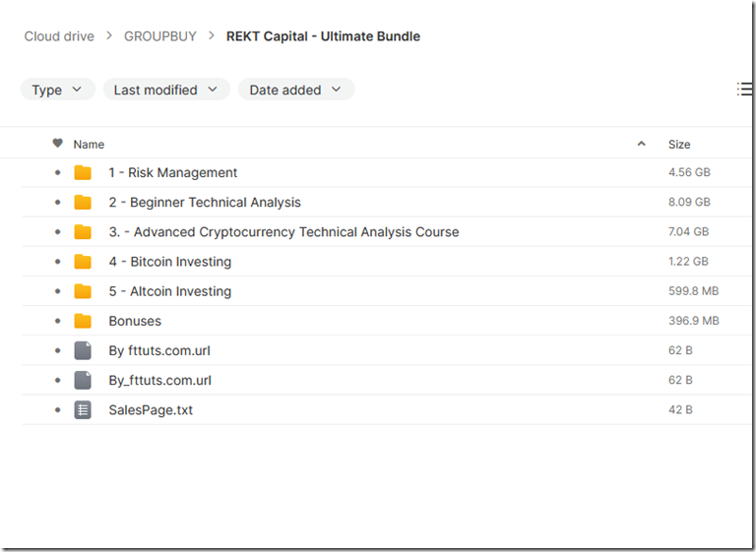The width and height of the screenshot is (756, 552).
Task: Click folder icon of 4 - Bitcoin Investing
Action: [x=83, y=262]
